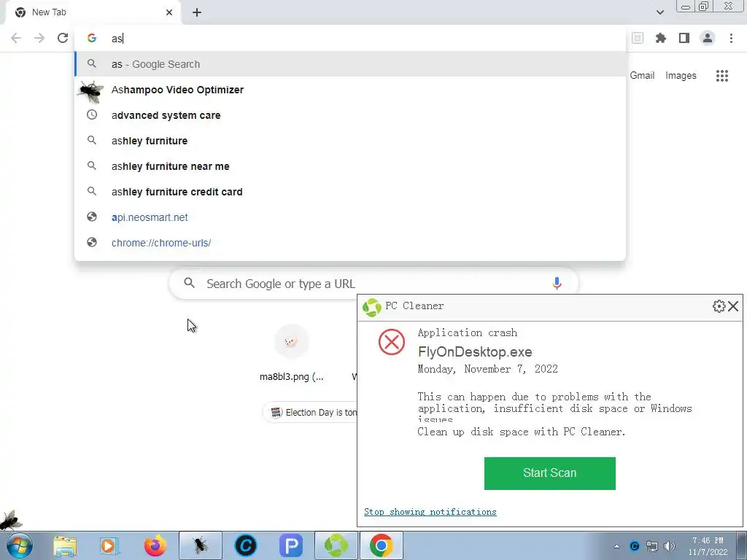747x560 pixels.
Task: Open the profile avatar icon
Action: [x=708, y=38]
